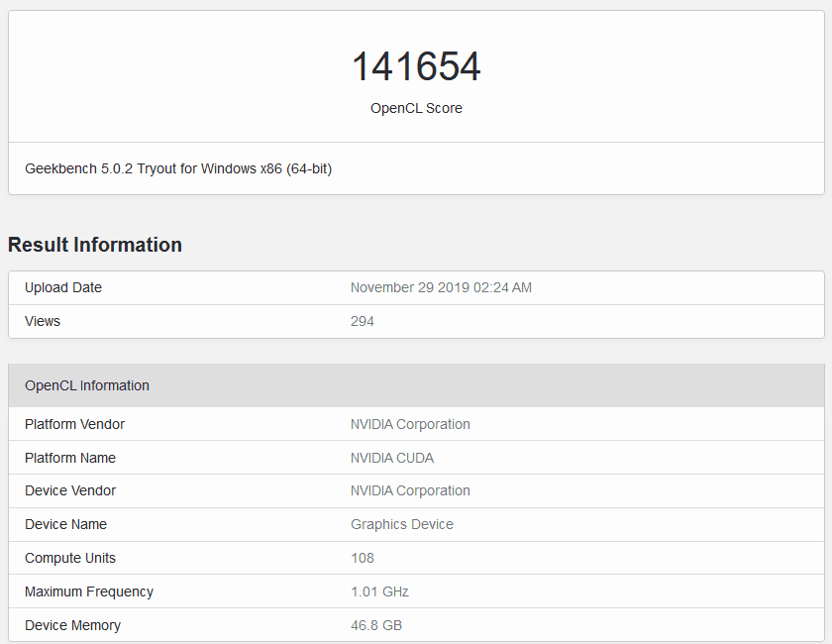832x644 pixels.
Task: Select the Platform Name row
Action: (x=70, y=457)
